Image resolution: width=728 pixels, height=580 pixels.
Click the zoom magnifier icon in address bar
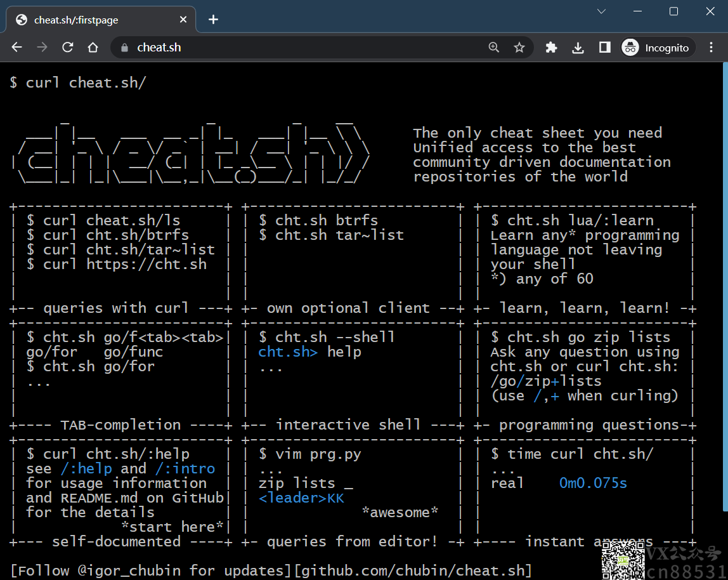494,48
